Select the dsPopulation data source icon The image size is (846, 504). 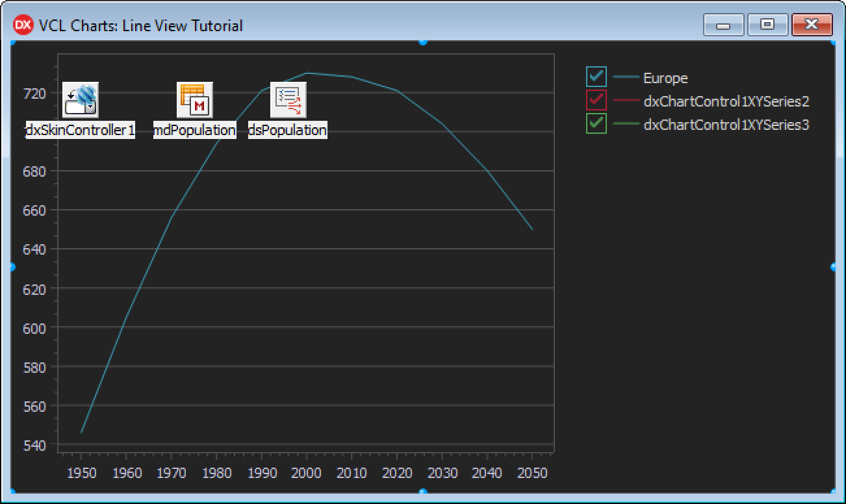point(287,99)
